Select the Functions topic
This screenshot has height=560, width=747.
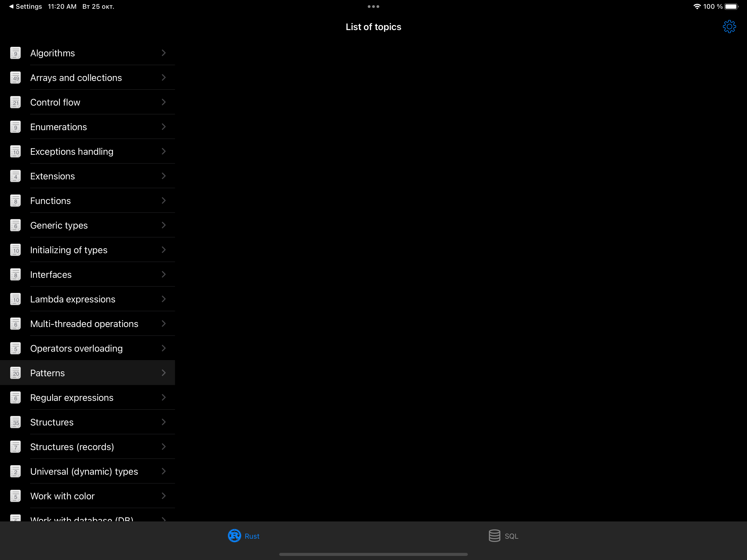[x=87, y=201]
